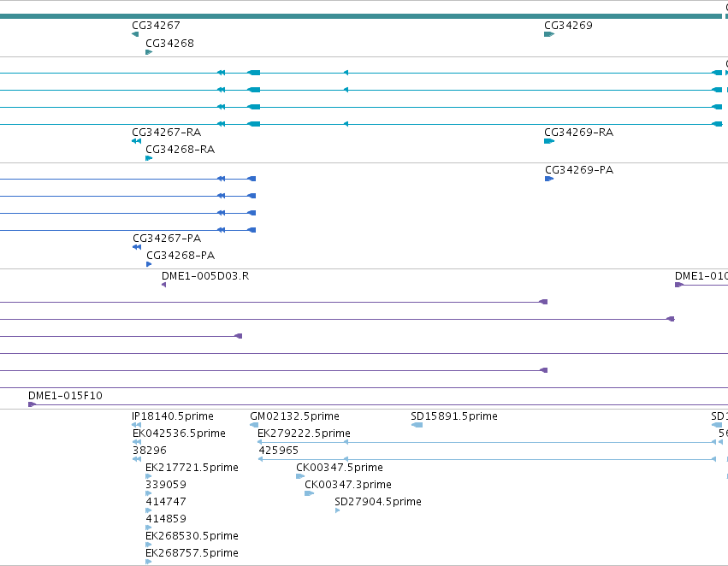Select the DME1-015F10 feature label
The image size is (728, 566).
tap(65, 396)
